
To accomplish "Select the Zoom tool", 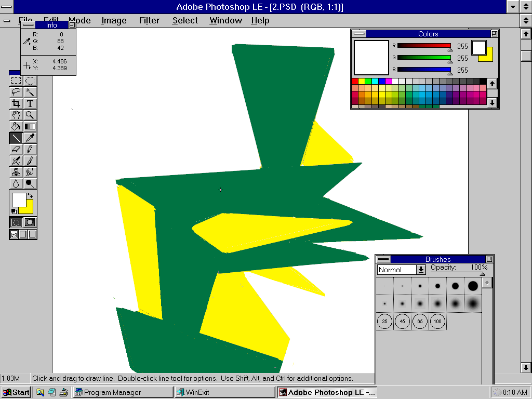I will click(x=30, y=115).
